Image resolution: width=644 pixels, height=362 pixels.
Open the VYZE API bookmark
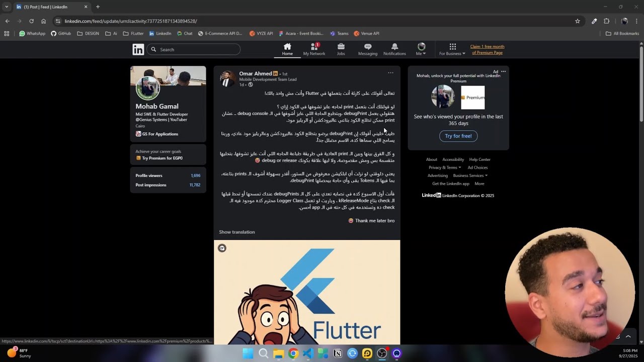pos(261,34)
